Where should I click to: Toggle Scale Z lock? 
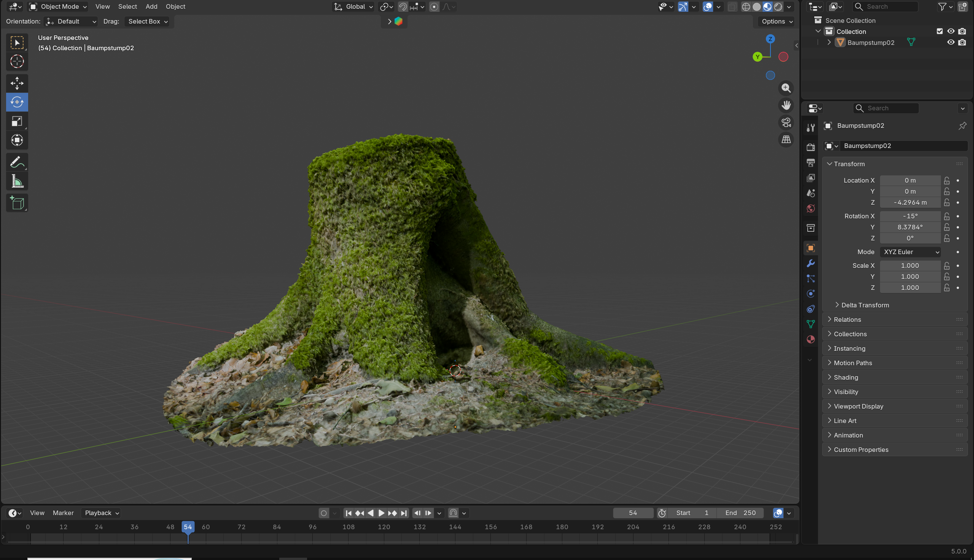point(947,288)
